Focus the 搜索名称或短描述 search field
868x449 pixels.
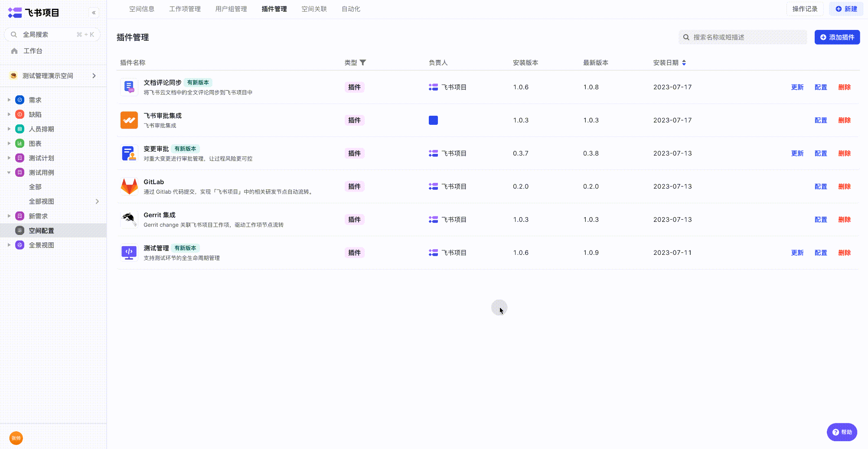pyautogui.click(x=743, y=37)
